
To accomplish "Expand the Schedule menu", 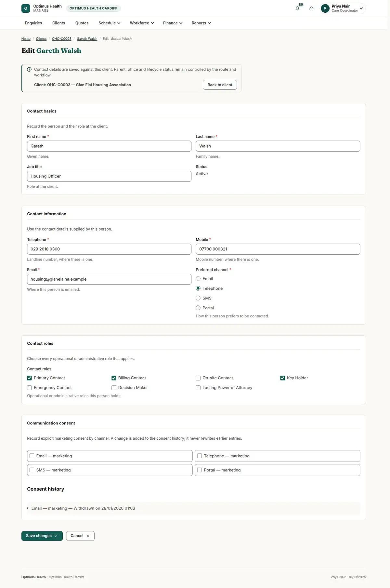I will 110,23.
